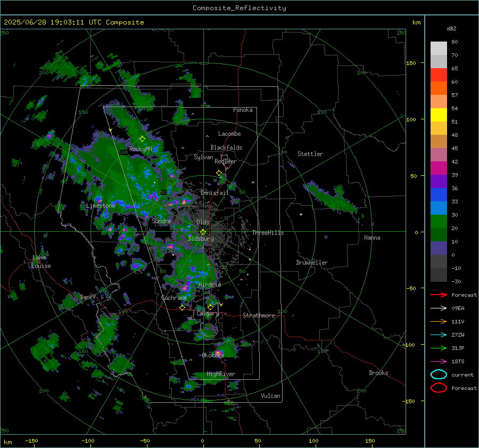Click the Airdrie map label

[x=210, y=284]
